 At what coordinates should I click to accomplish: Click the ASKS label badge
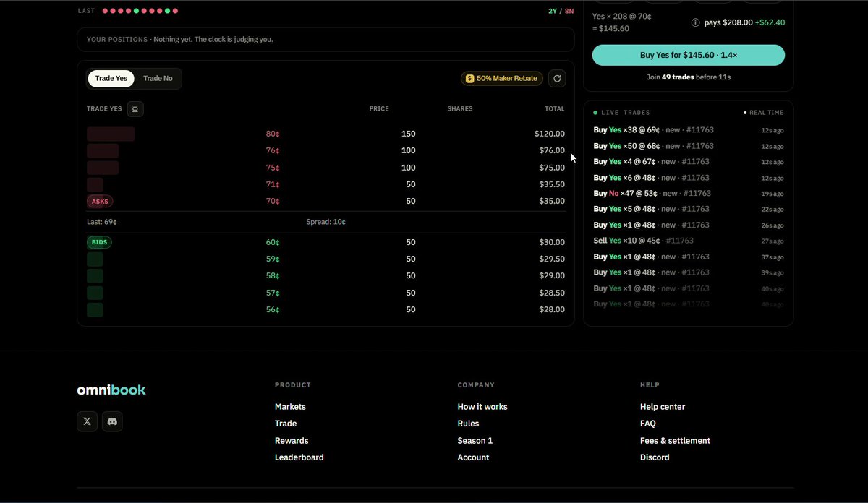[x=100, y=201]
